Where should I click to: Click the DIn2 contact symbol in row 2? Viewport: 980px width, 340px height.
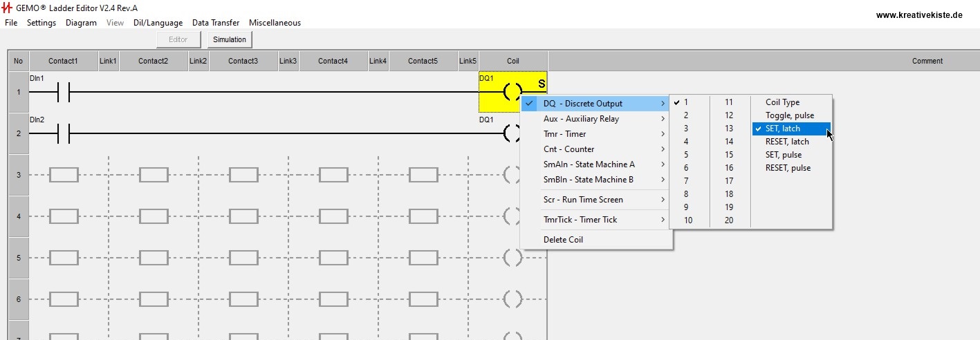(64, 133)
